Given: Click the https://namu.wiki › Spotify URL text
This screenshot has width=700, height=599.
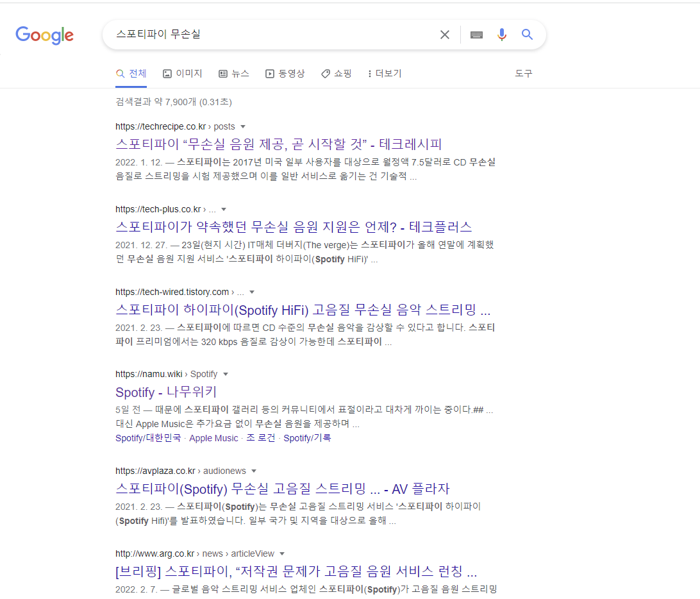Looking at the screenshot, I should pos(167,374).
